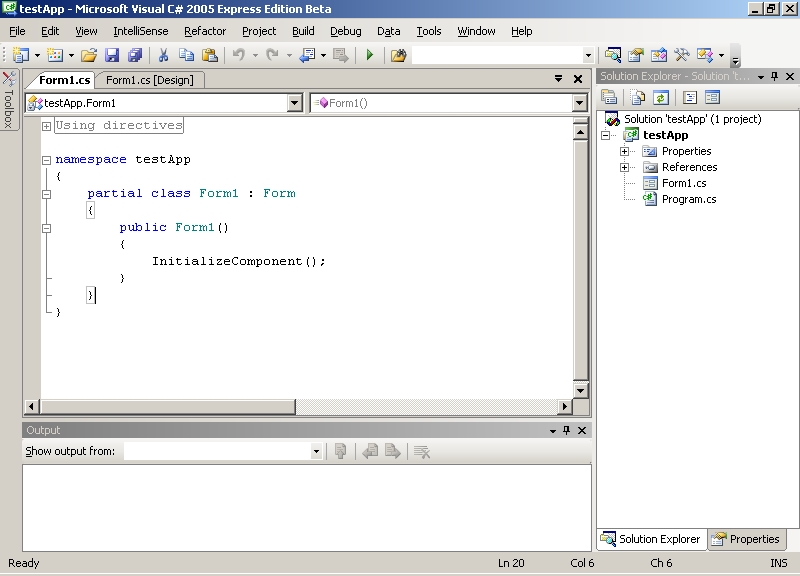The height and width of the screenshot is (576, 800).
Task: Open the testApp.Form1 class dropdown
Action: (x=294, y=103)
